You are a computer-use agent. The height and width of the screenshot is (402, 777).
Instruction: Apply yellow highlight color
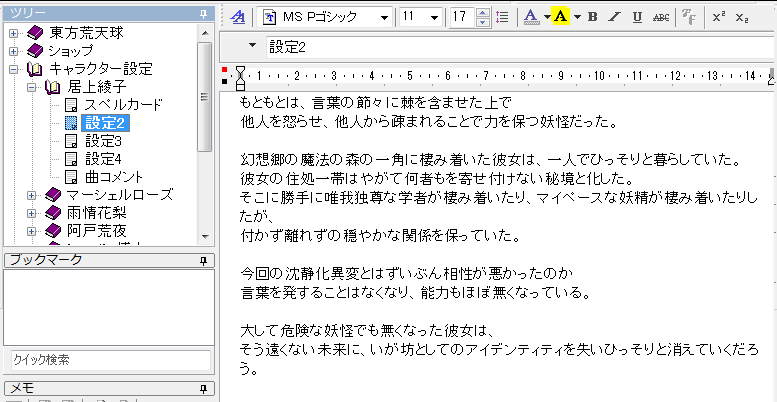click(x=560, y=17)
